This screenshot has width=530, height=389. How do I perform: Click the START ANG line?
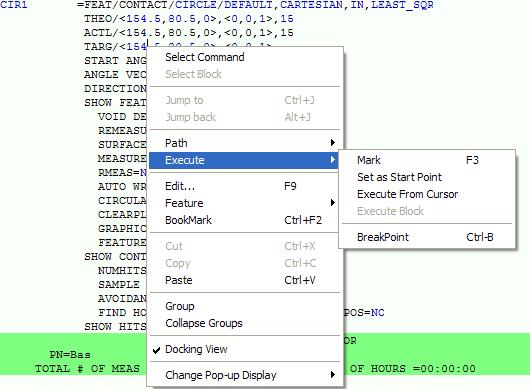point(115,61)
